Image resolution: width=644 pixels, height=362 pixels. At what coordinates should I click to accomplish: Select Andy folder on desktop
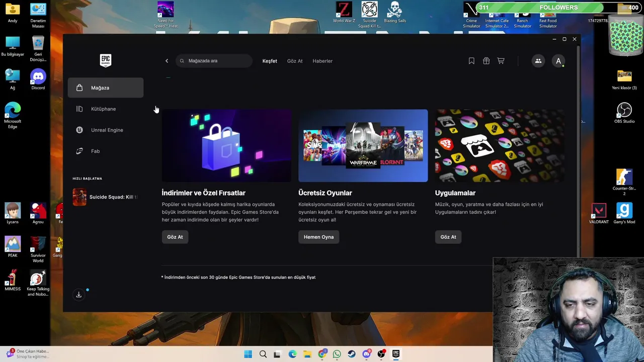pos(13,13)
